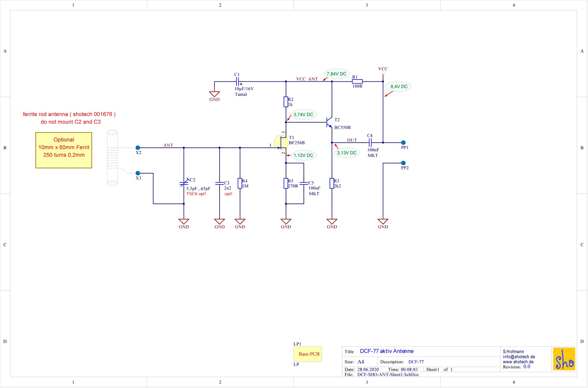Click the info@shotech.de email text
The image size is (588, 388).
click(x=518, y=357)
